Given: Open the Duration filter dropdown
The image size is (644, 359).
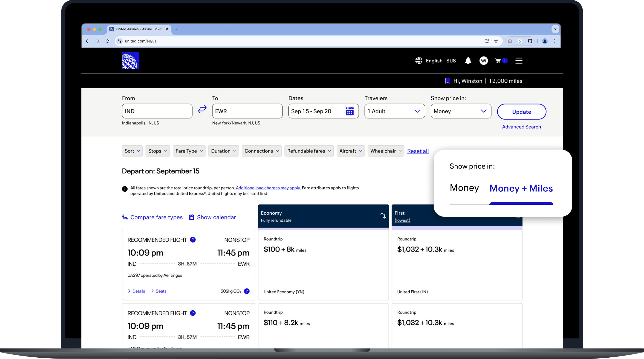Looking at the screenshot, I should click(223, 151).
